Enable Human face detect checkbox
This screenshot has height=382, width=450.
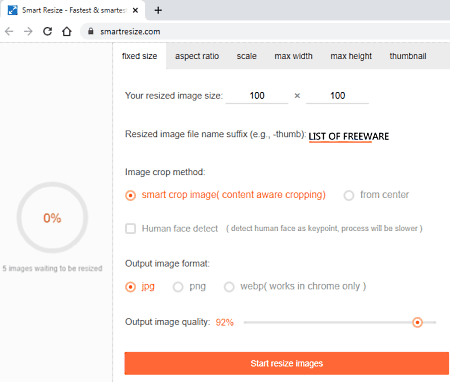coord(130,229)
